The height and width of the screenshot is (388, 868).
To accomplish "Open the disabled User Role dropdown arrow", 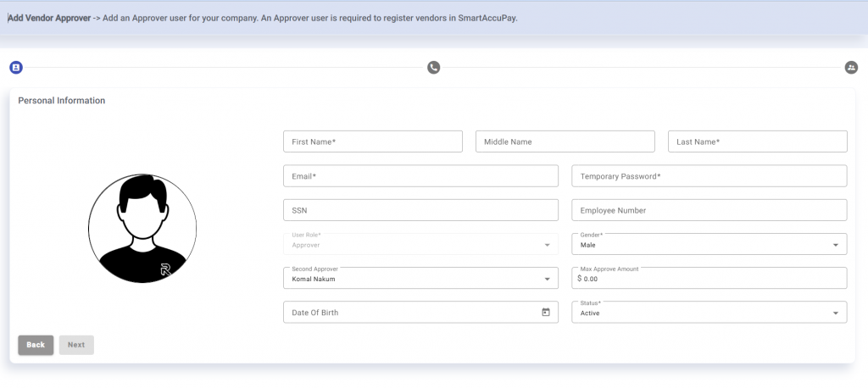I will pyautogui.click(x=546, y=245).
